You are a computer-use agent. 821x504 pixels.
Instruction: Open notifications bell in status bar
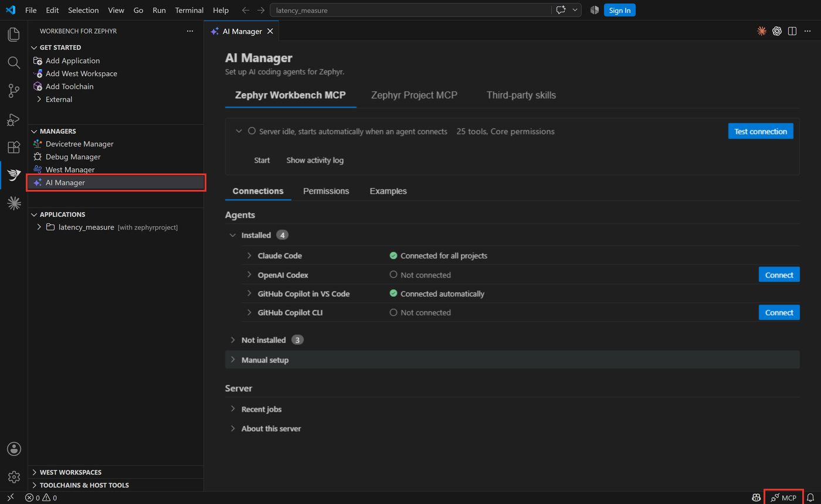click(810, 498)
